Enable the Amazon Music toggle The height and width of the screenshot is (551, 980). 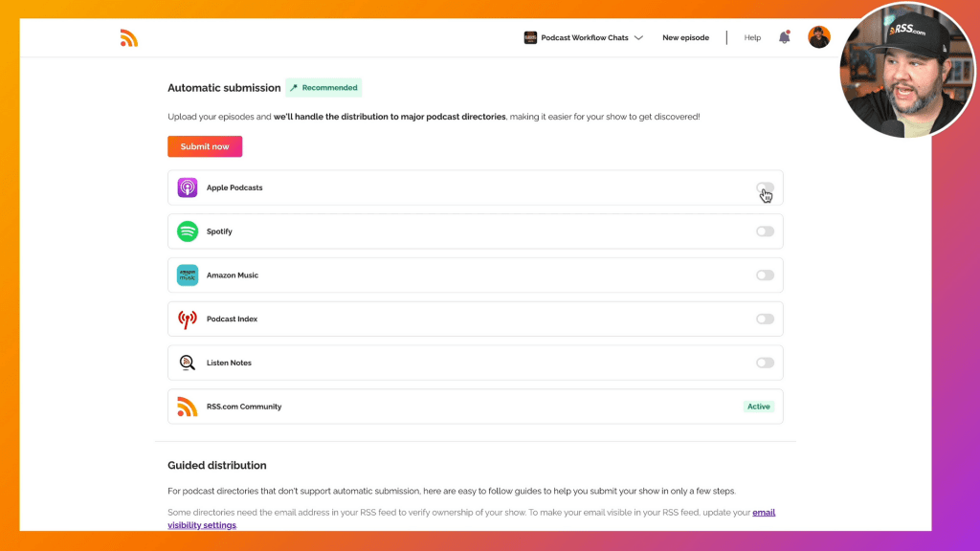point(765,275)
